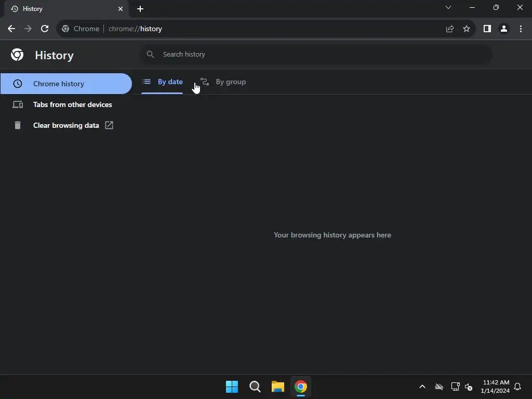Expand the tab search dropdown arrow
Image resolution: width=532 pixels, height=399 pixels.
click(448, 7)
